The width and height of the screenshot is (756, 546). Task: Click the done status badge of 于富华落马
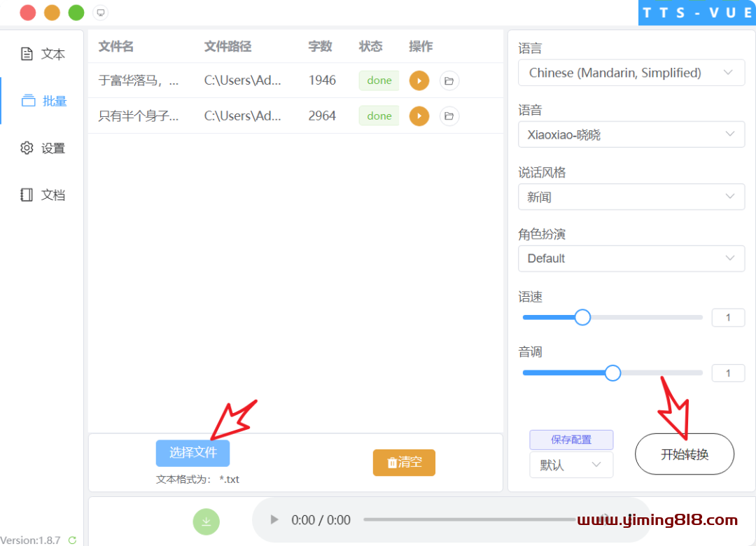click(x=379, y=80)
